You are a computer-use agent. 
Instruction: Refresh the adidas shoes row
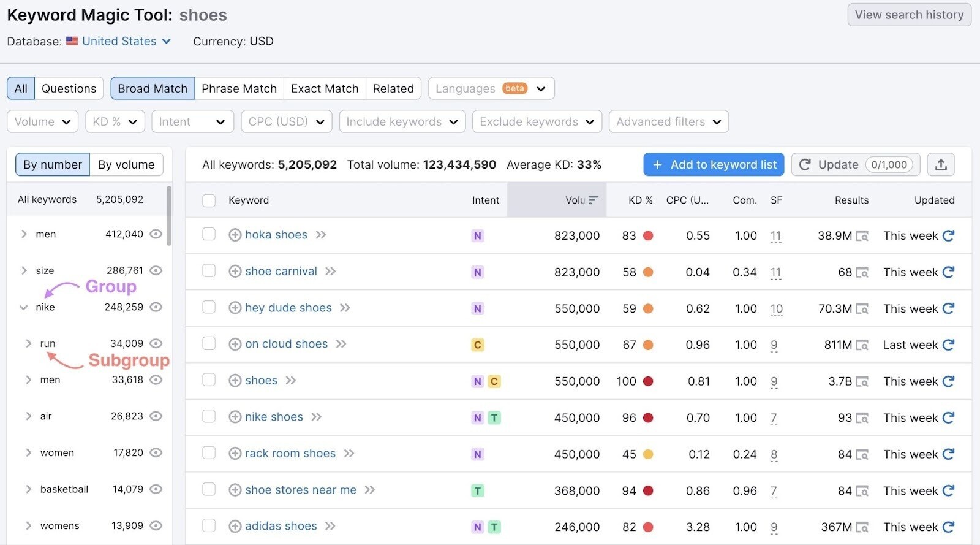948,527
